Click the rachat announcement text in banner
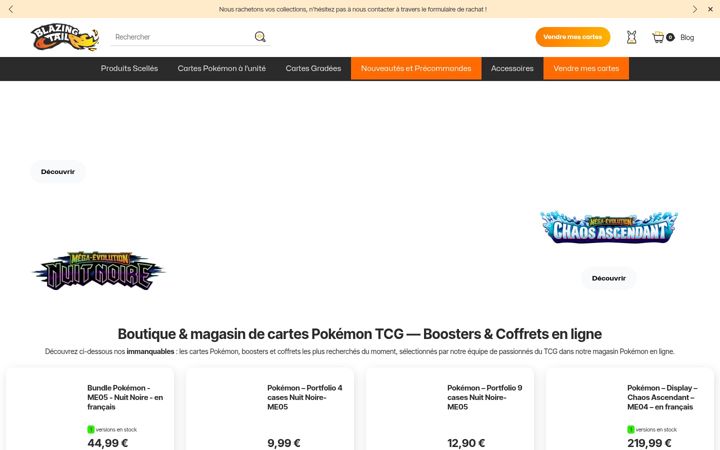 click(353, 9)
